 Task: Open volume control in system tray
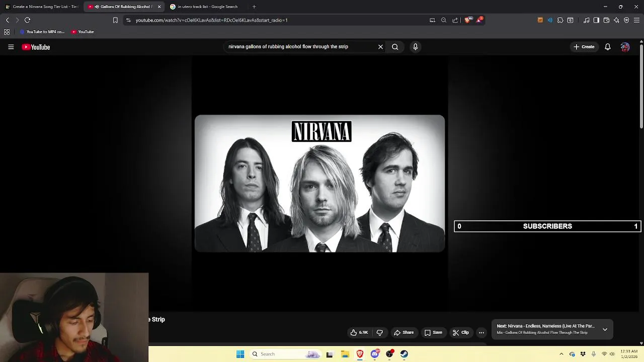coord(612,354)
